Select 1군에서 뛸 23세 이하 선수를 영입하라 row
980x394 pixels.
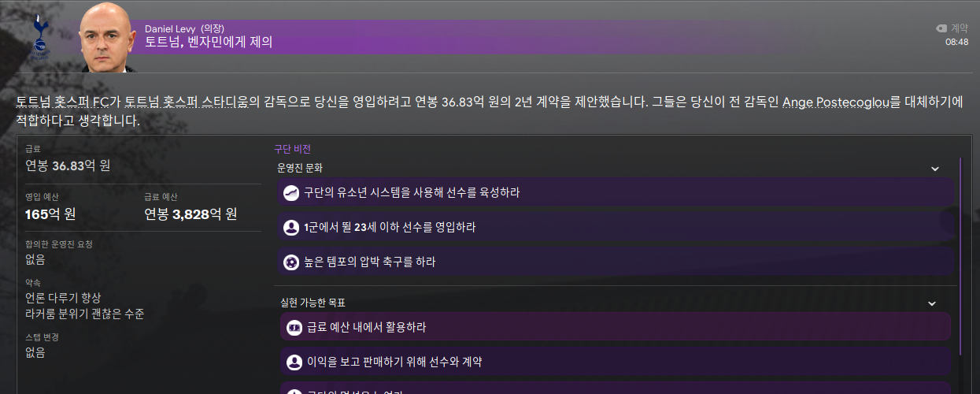point(616,227)
